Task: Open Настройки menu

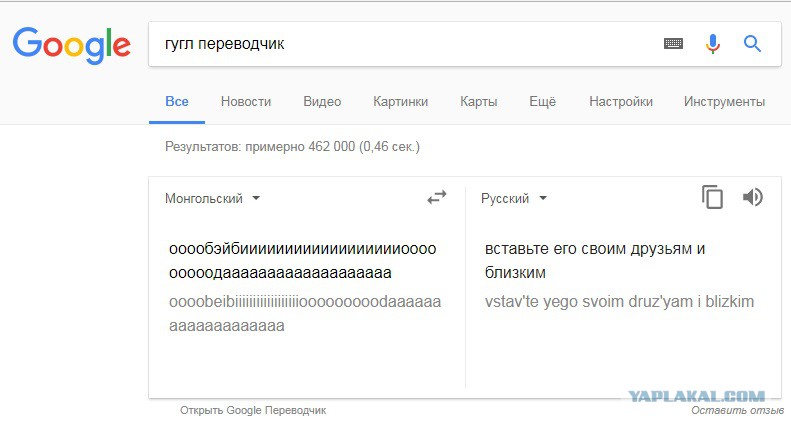Action: (620, 101)
